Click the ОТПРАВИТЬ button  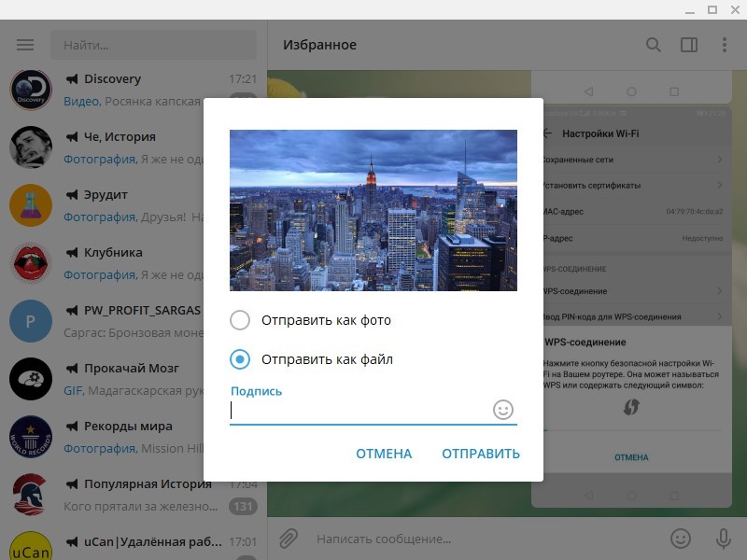click(481, 454)
